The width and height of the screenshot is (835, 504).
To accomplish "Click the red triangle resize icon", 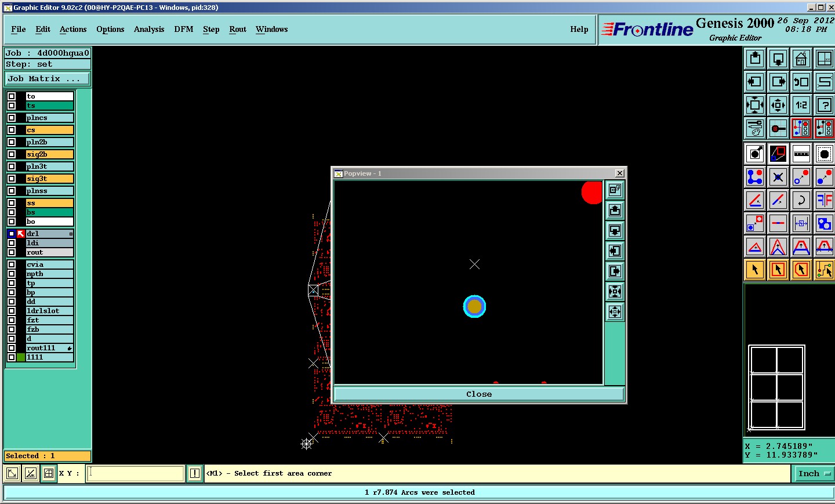I will click(x=755, y=246).
